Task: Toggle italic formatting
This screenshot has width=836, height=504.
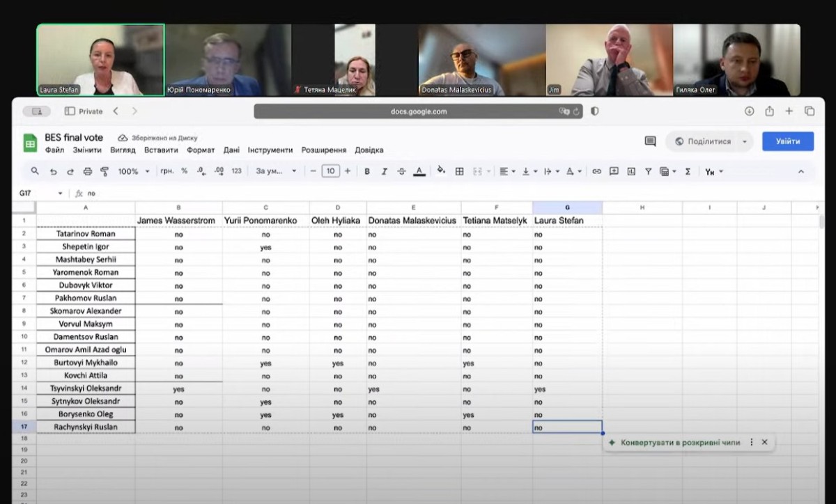Action: tap(384, 171)
